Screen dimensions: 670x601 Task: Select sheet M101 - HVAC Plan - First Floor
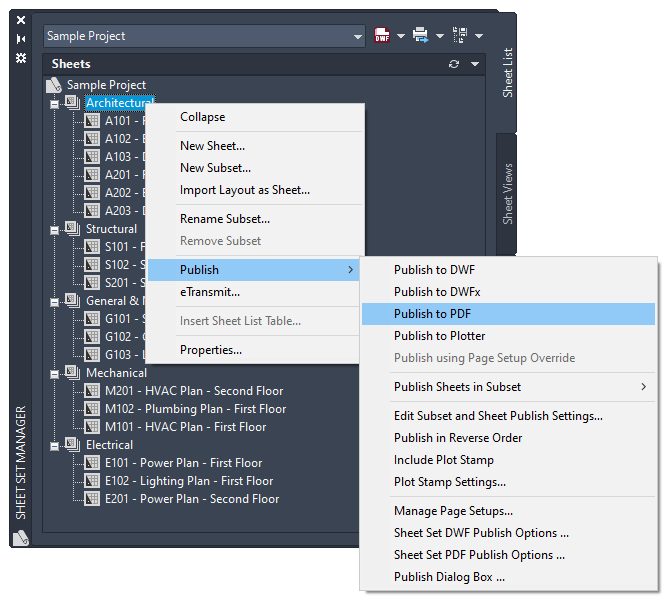pyautogui.click(x=185, y=427)
